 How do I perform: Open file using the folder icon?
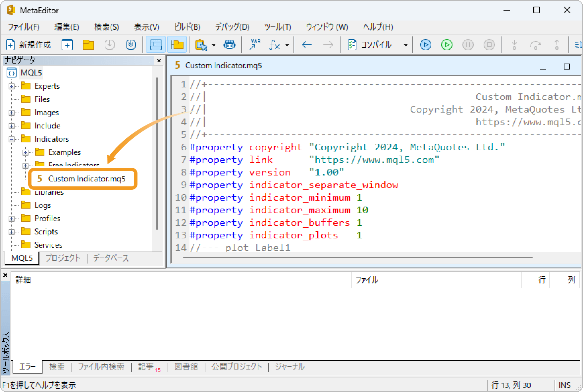click(x=88, y=45)
